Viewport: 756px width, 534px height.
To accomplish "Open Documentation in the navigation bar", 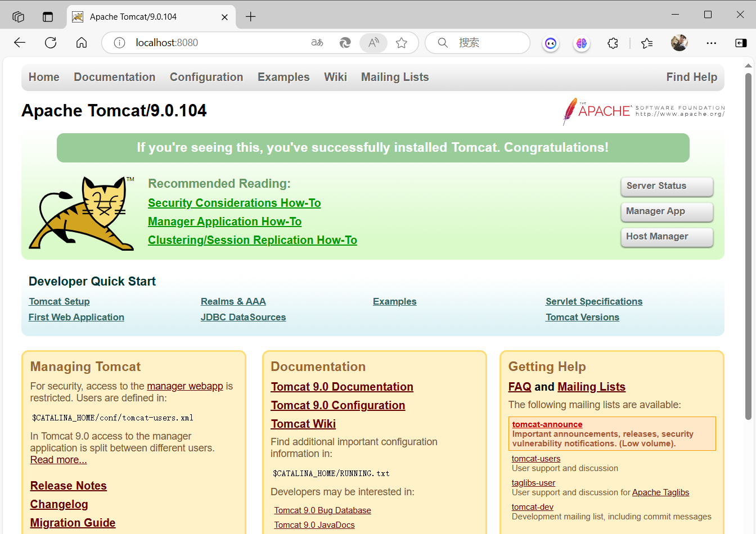I will [115, 77].
